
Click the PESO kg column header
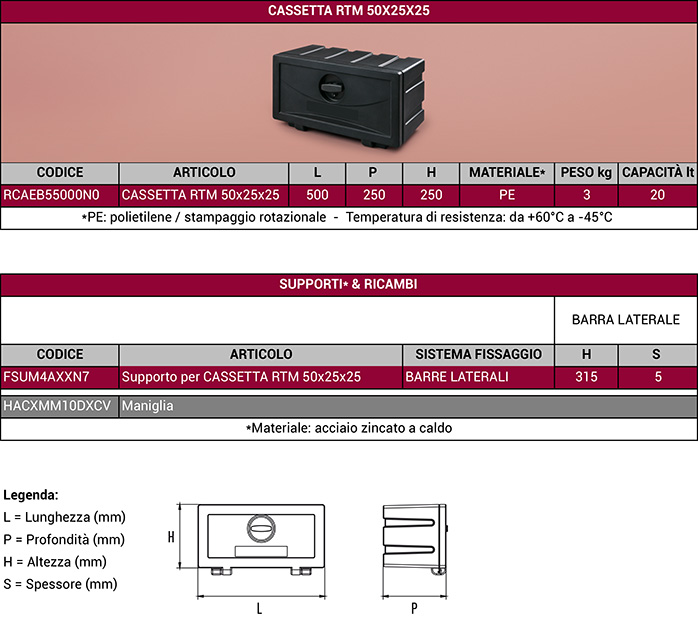click(x=586, y=173)
